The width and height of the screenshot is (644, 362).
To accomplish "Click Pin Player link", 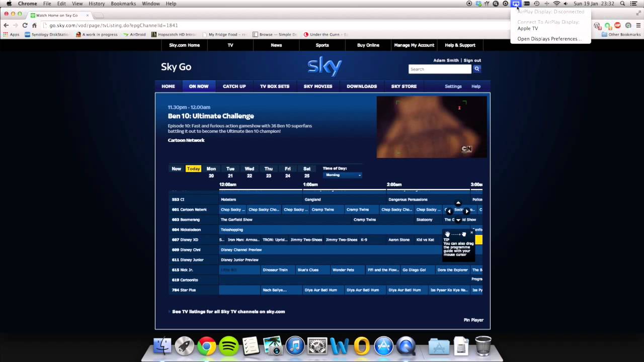I will pyautogui.click(x=473, y=320).
